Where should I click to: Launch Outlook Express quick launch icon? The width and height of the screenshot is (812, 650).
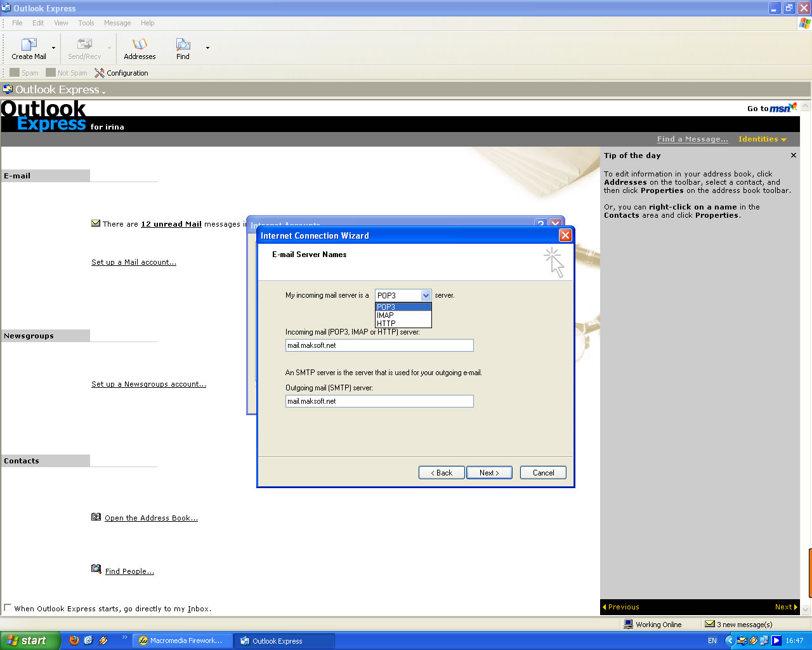coord(88,640)
